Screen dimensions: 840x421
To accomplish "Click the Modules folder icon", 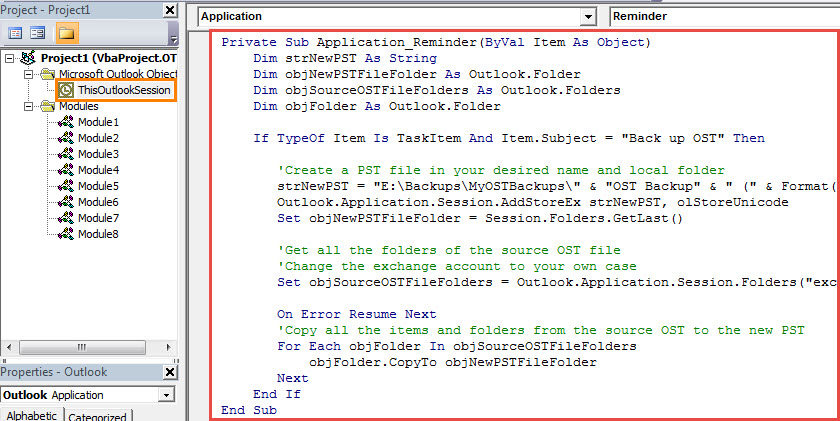I will 48,106.
